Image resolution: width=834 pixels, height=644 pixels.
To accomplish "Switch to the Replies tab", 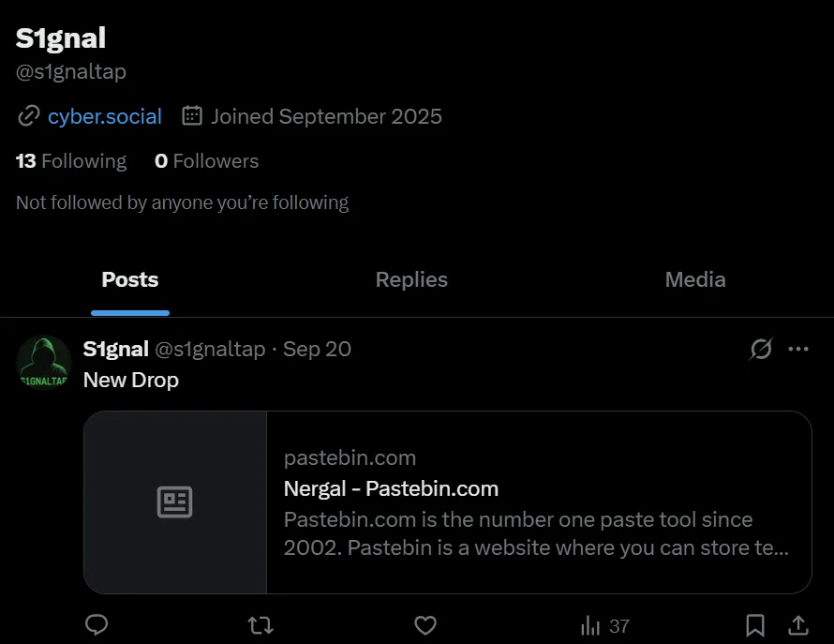I will 411,279.
